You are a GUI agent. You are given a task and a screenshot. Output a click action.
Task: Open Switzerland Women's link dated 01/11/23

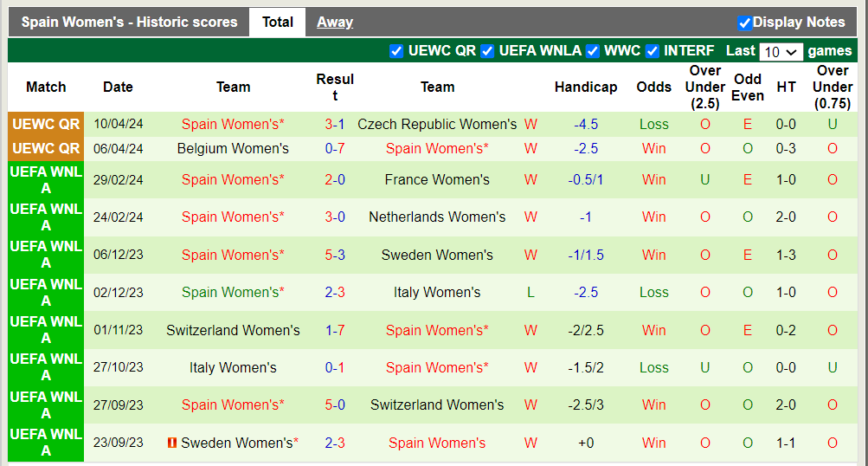coord(233,331)
